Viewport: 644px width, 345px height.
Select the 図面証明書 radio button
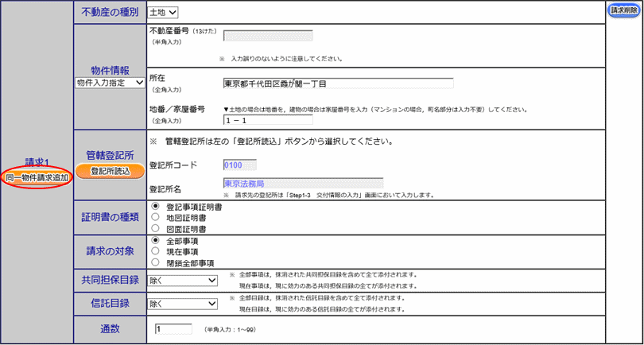[155, 228]
